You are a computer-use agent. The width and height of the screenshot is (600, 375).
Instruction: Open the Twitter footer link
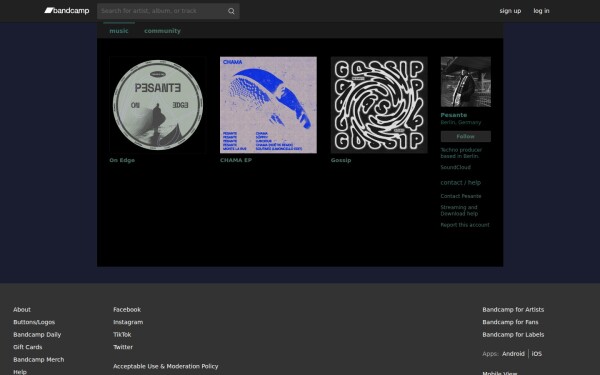[x=123, y=347]
